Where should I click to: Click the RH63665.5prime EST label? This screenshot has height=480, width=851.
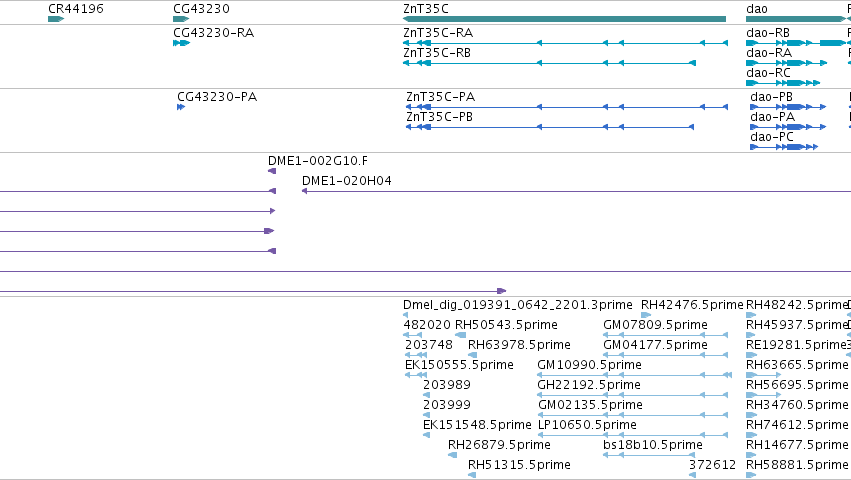pos(797,365)
